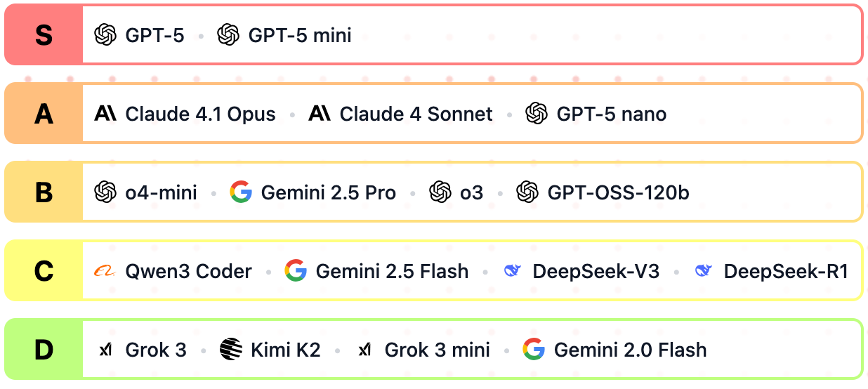This screenshot has width=868, height=389.
Task: Click the Anthropic logo next to Claude 4.1 Opus
Action: (105, 113)
